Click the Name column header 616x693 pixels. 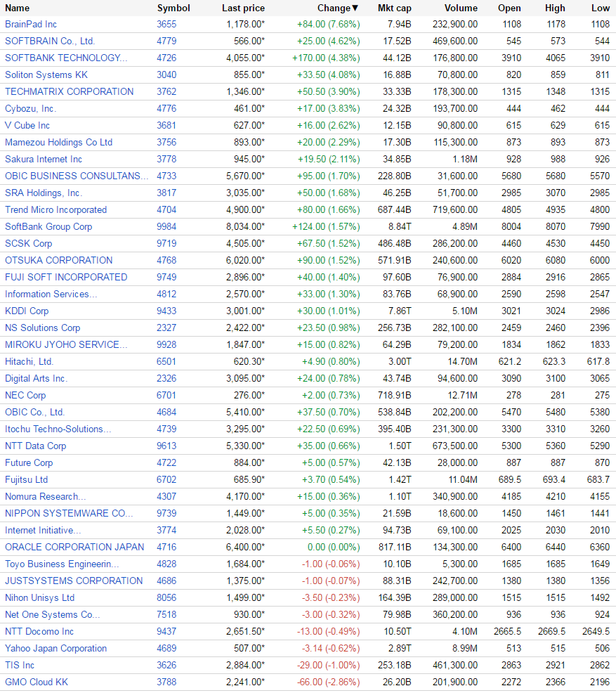pyautogui.click(x=18, y=8)
